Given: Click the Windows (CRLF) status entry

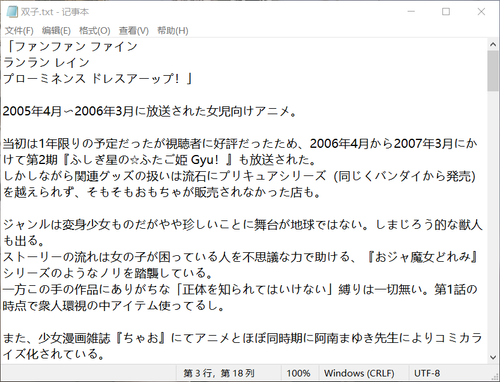Looking at the screenshot, I should point(359,373).
